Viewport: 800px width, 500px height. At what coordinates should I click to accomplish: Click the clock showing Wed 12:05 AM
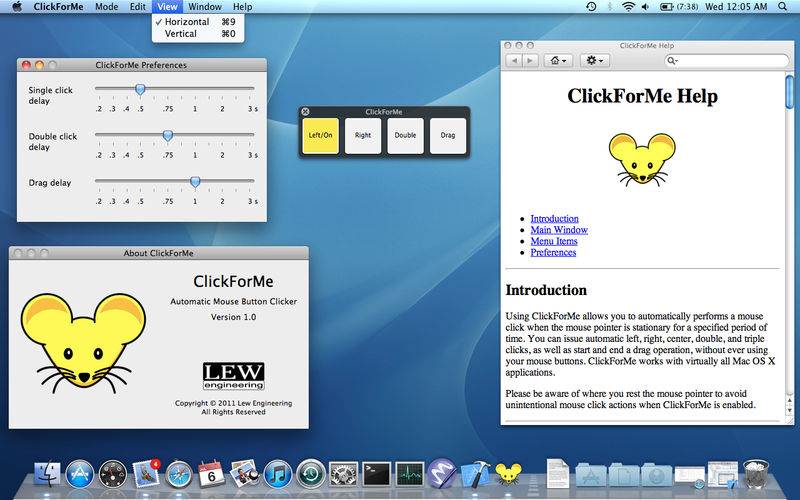[x=736, y=7]
